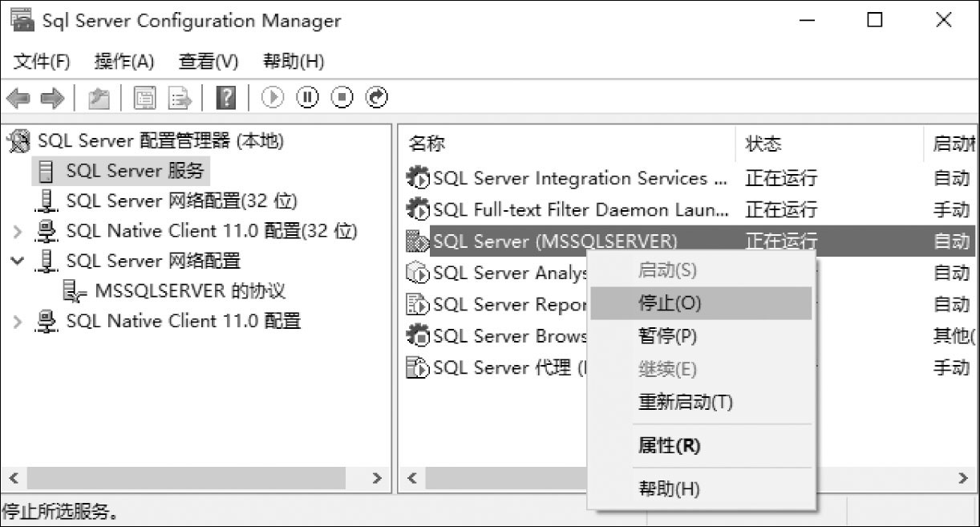Click 正在运行 in the Integration Services row
The image size is (980, 527).
click(x=781, y=178)
